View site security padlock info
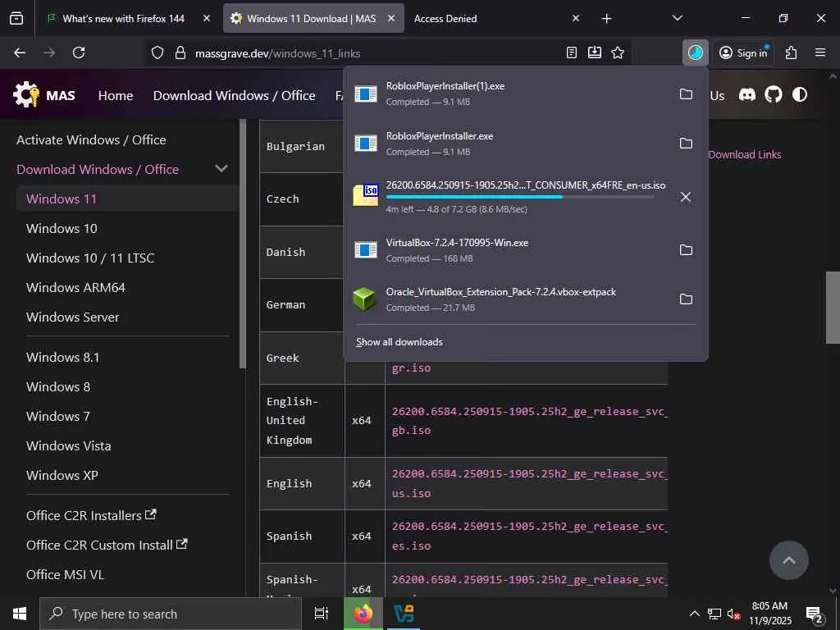Screen dimensions: 840x630 180,53
